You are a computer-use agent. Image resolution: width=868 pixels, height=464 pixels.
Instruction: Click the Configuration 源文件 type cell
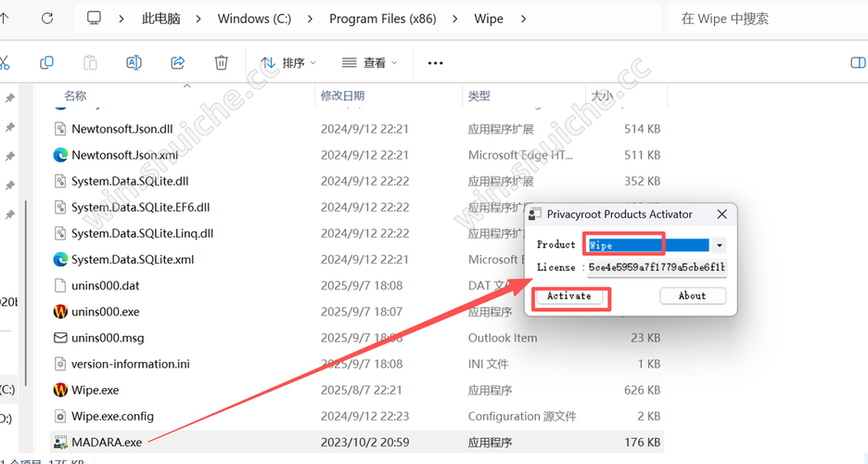522,417
